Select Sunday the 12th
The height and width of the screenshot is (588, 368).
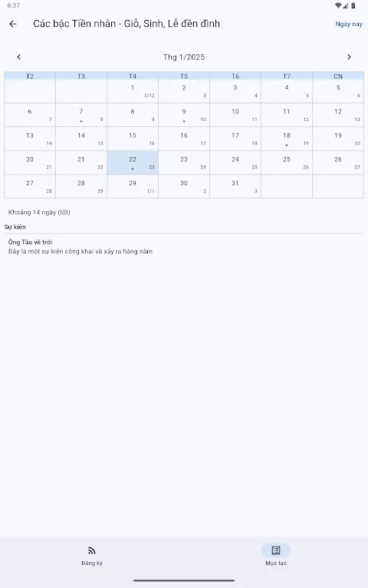pyautogui.click(x=338, y=115)
